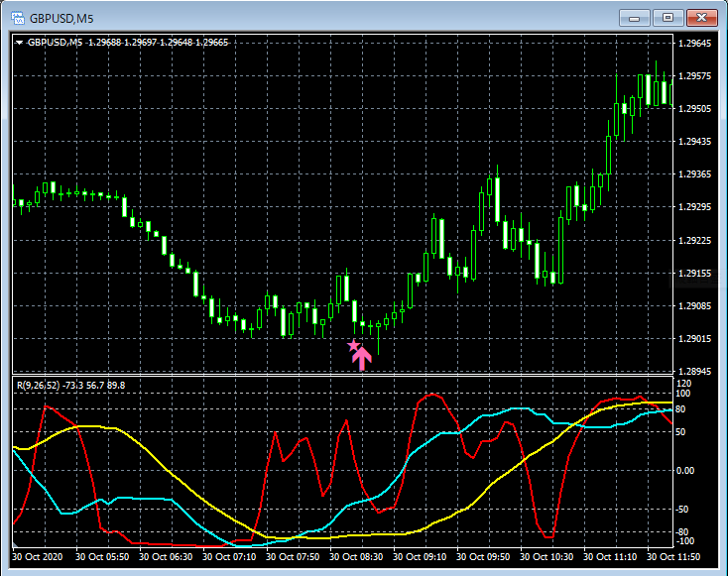Select the pink star marker
The image size is (728, 576).
tap(353, 345)
